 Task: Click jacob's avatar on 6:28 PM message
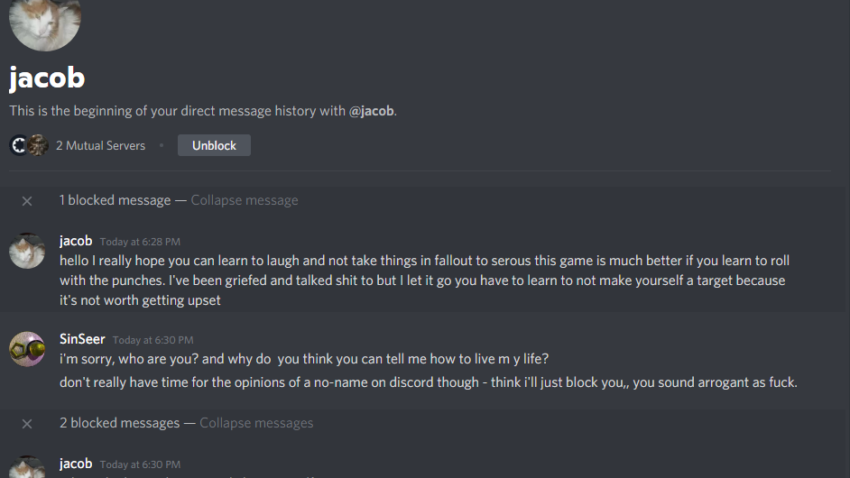click(x=27, y=251)
